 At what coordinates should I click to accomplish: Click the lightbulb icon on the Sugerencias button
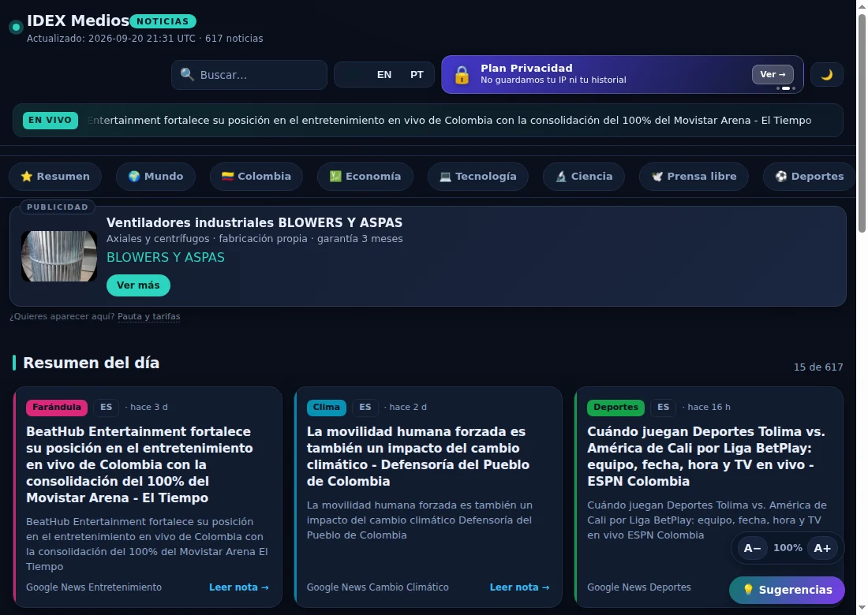[x=748, y=590]
